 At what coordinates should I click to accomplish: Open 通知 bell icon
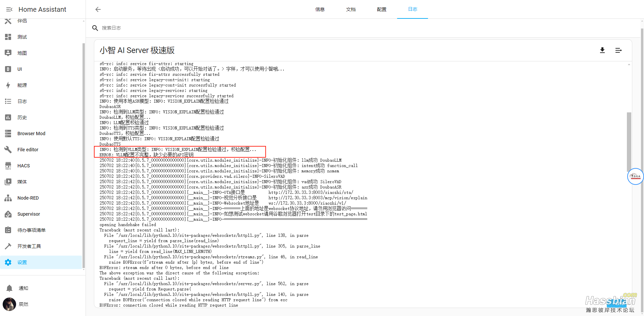point(9,288)
